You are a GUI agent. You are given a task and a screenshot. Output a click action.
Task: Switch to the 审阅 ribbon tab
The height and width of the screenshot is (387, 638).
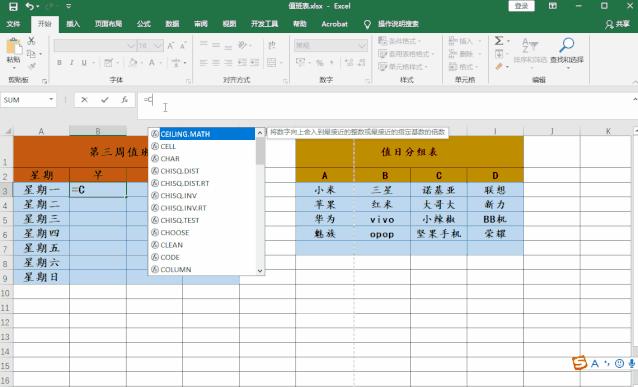pyautogui.click(x=201, y=24)
